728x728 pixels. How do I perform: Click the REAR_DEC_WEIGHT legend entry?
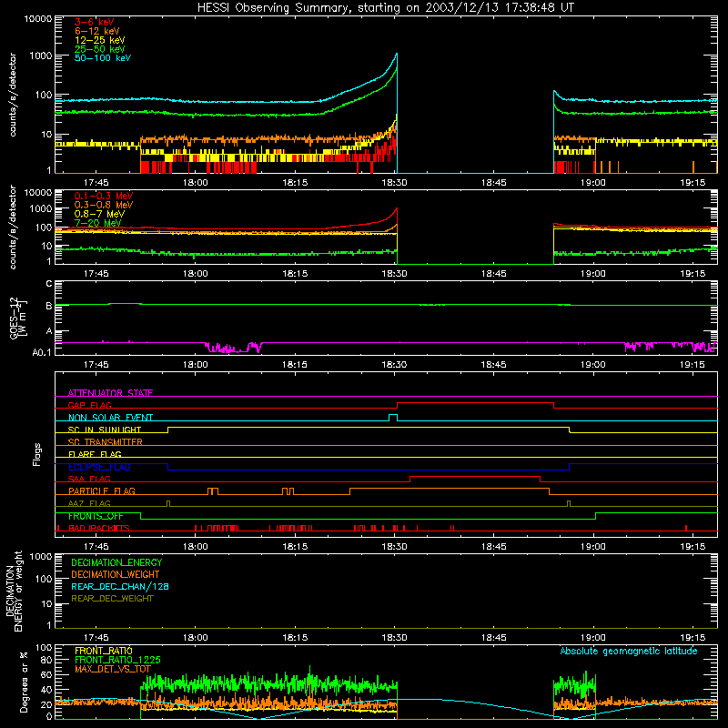112,599
